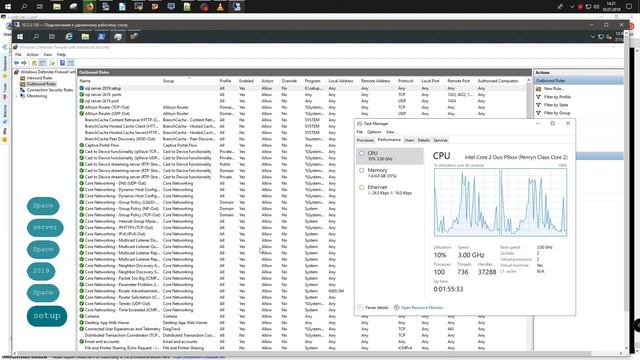The image size is (640, 360).
Task: Click the blue Help icon in the firewall toolbar
Action: tap(62, 63)
